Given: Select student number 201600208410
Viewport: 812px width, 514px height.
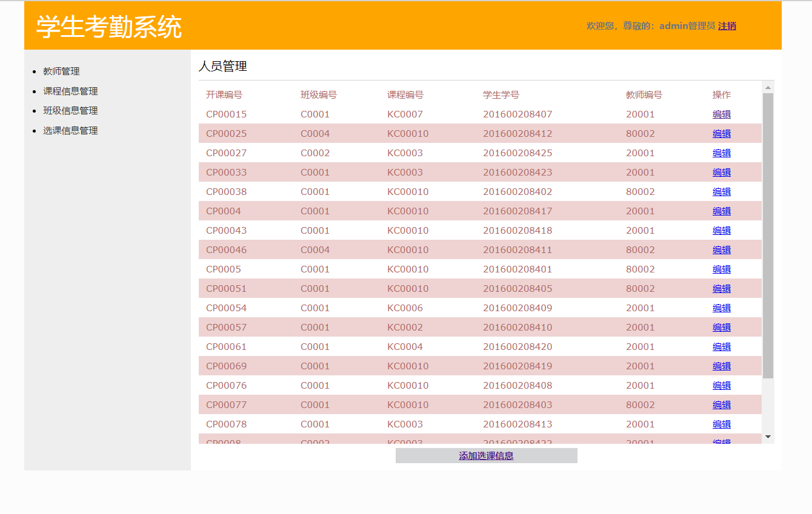Looking at the screenshot, I should [517, 328].
